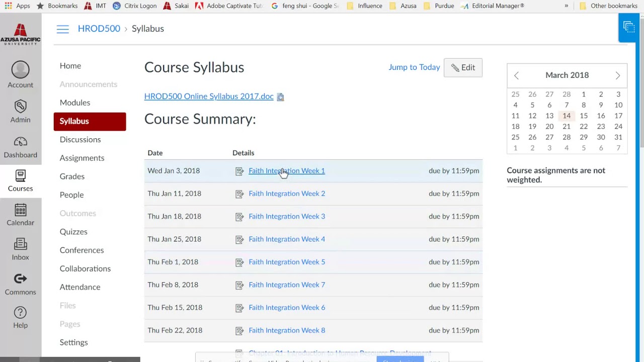
Task: Open Courses book icon
Action: pyautogui.click(x=20, y=175)
